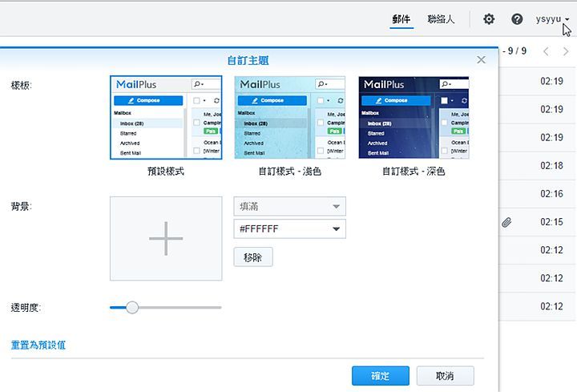Select the 自訂樣式 - 深色 theme thumbnail
Viewport: 577px width, 392px height.
(x=414, y=118)
